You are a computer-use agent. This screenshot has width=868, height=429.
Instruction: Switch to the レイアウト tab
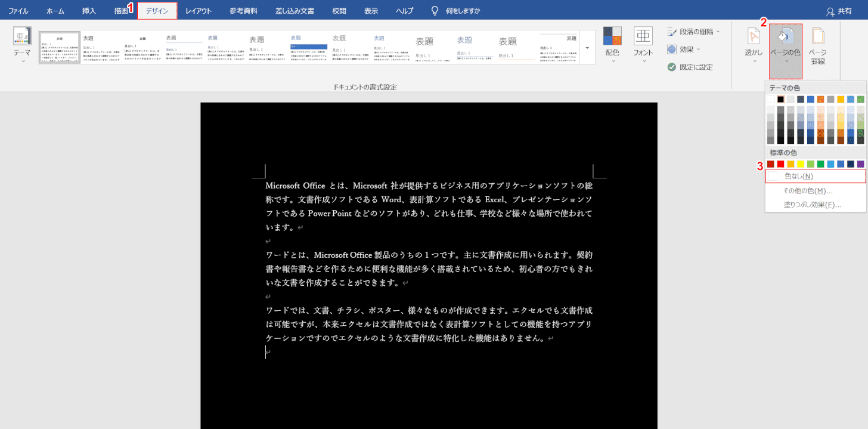click(x=199, y=11)
